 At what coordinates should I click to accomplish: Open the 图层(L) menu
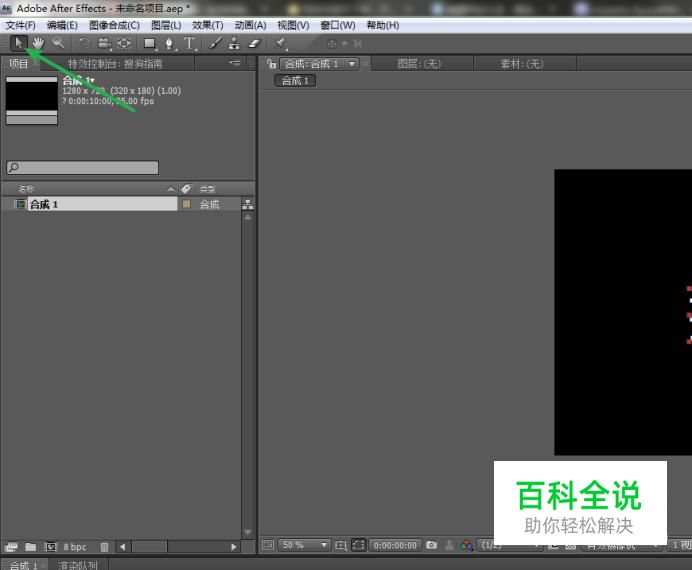tap(166, 26)
